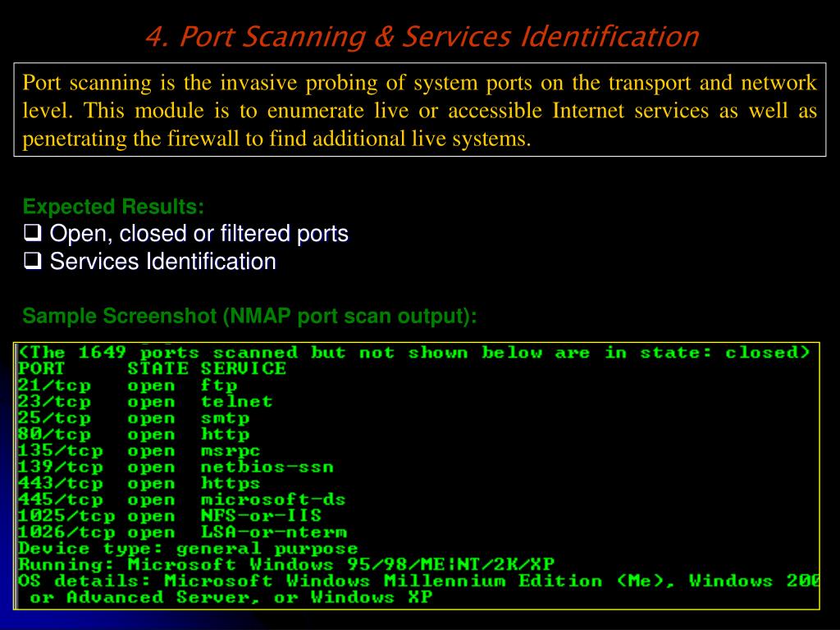The image size is (840, 630).
Task: Click the '1025/tcp NFS-or-IIS' row
Action: click(x=170, y=516)
